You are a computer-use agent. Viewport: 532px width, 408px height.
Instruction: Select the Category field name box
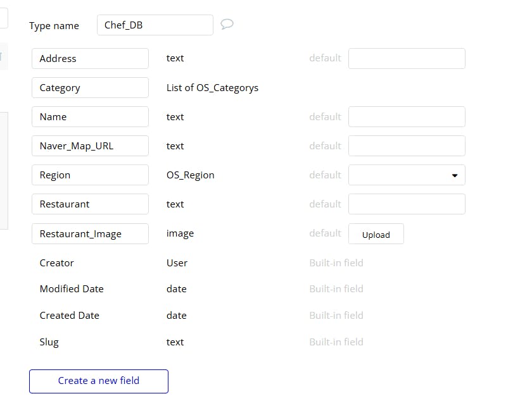pos(90,88)
